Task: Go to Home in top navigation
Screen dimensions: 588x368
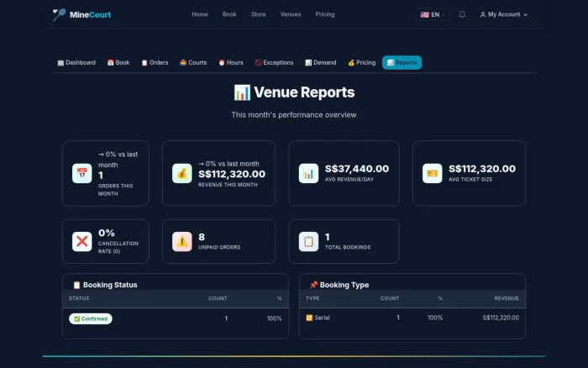Action: (x=200, y=14)
